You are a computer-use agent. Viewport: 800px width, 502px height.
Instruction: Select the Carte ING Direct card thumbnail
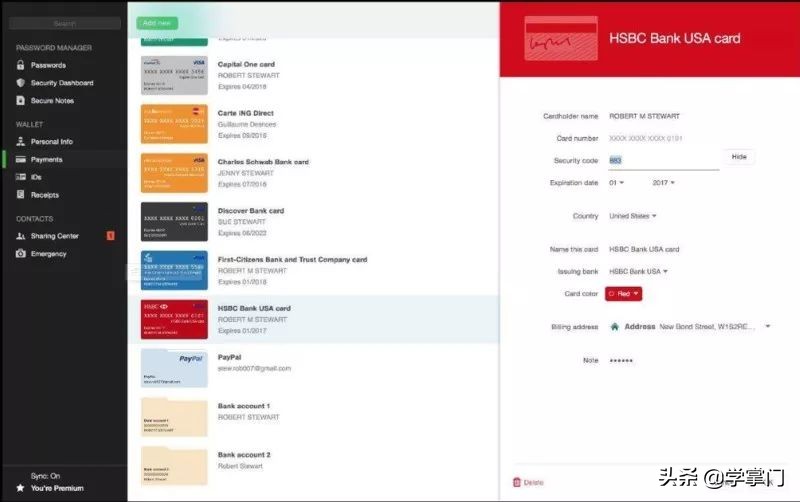click(174, 124)
